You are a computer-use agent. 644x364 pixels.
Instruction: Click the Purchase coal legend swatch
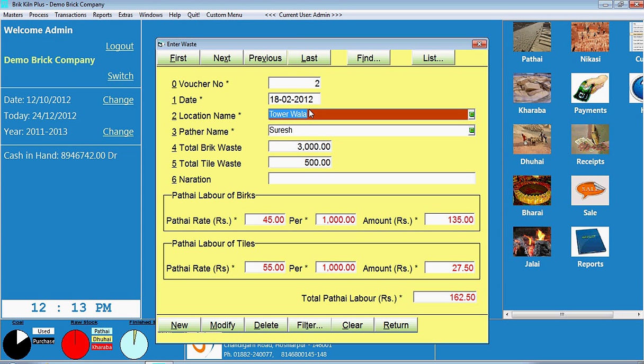[x=44, y=341]
